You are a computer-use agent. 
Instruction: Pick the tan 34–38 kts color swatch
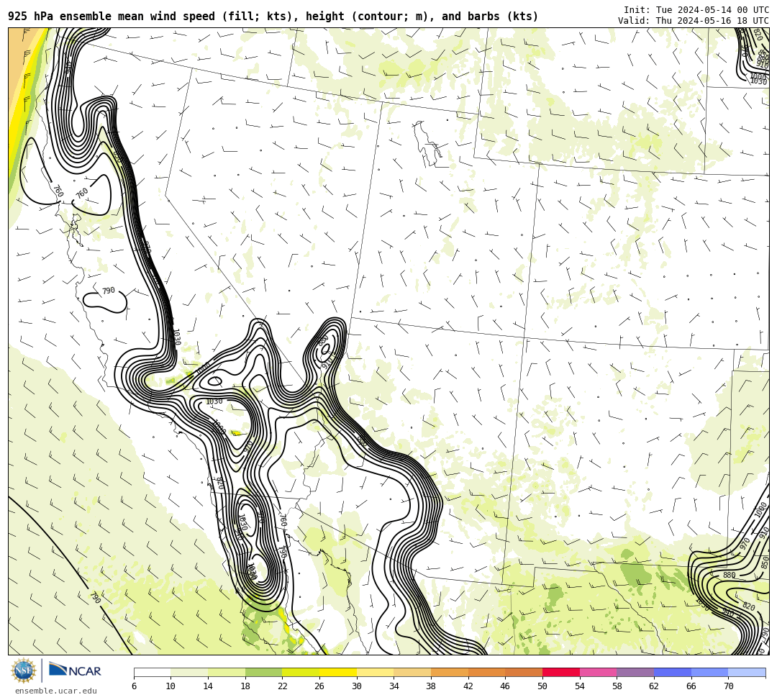[412, 672]
